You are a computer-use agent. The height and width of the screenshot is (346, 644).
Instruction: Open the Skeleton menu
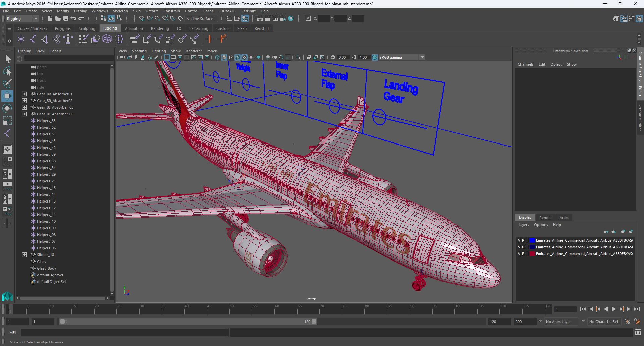click(x=120, y=11)
